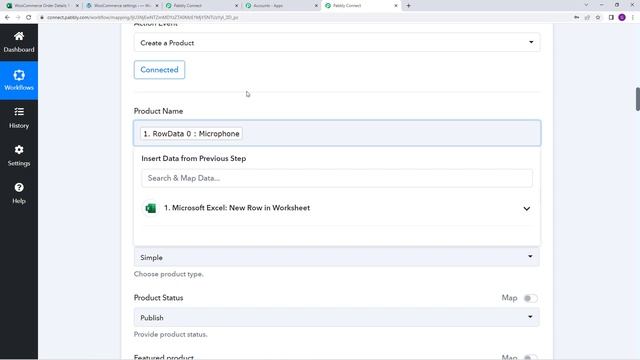The width and height of the screenshot is (640, 360).
Task: Open the Dashboard from sidebar
Action: coord(19,42)
